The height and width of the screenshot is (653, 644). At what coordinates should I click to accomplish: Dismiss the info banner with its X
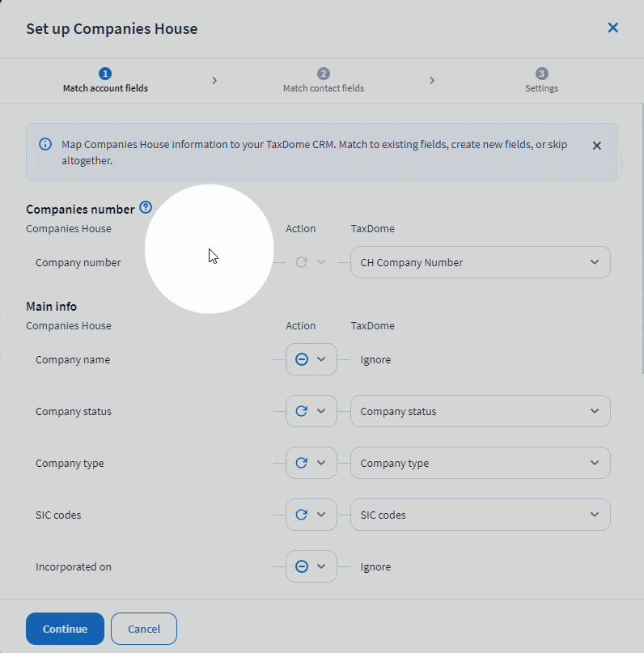[597, 146]
